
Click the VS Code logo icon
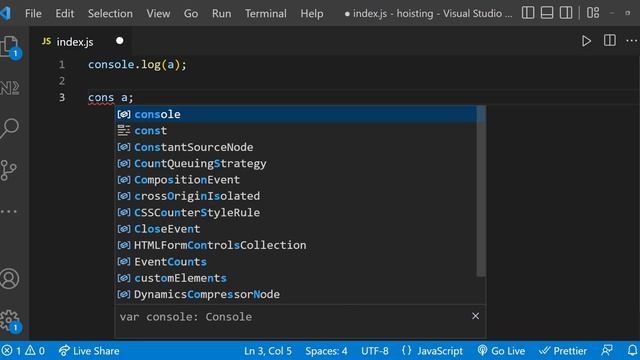(x=6, y=13)
